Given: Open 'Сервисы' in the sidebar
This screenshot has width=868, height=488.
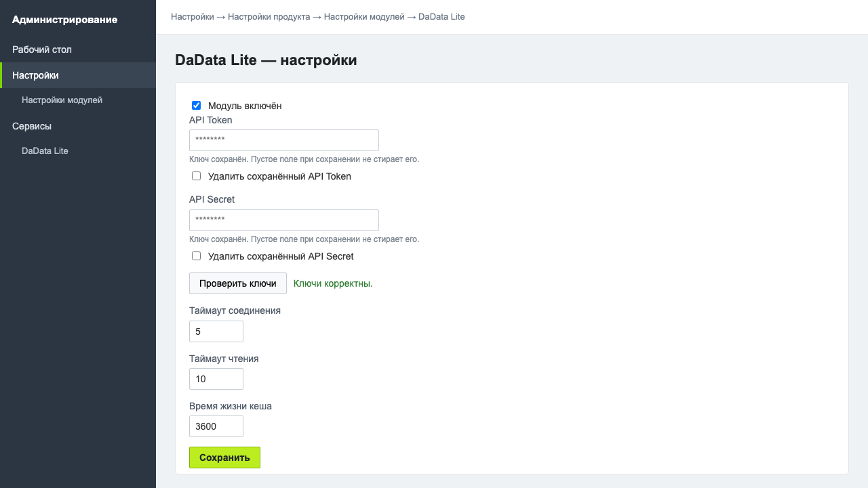Looking at the screenshot, I should (x=78, y=126).
